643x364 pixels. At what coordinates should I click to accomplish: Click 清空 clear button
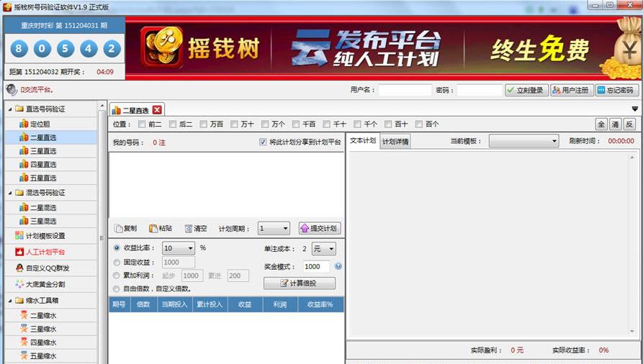tap(196, 228)
